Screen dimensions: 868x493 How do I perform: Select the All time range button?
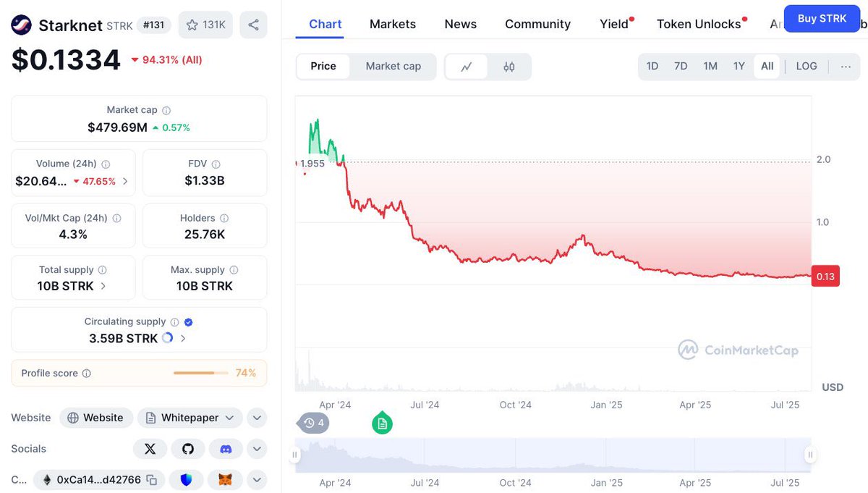(x=767, y=66)
